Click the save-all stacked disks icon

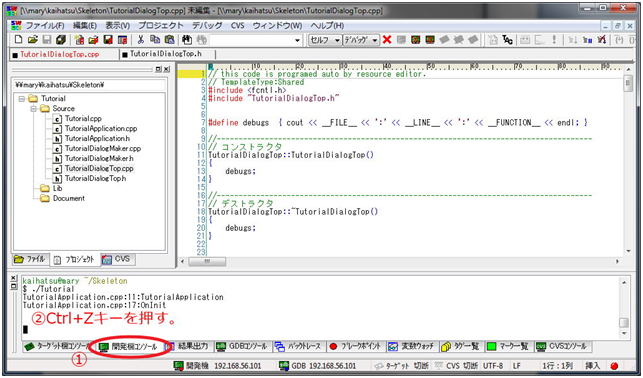(61, 40)
